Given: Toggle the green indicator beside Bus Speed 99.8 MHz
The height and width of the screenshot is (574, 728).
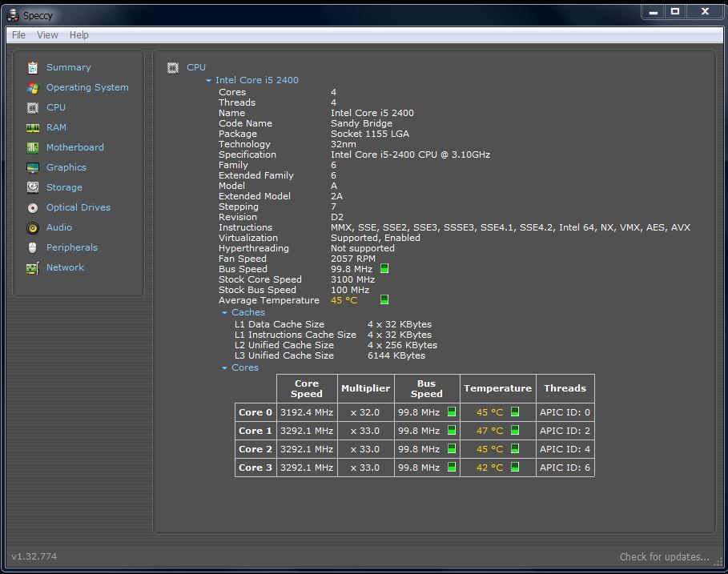Looking at the screenshot, I should (384, 269).
